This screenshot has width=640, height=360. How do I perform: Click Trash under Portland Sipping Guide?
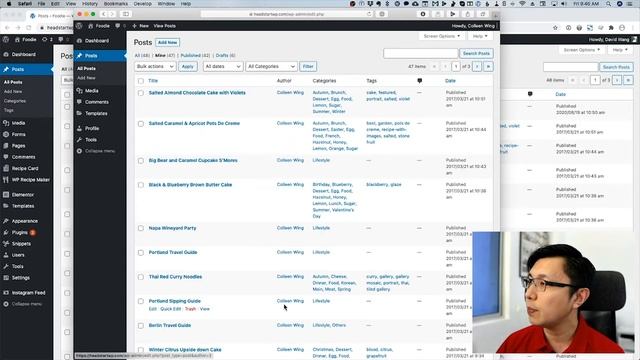(x=190, y=309)
